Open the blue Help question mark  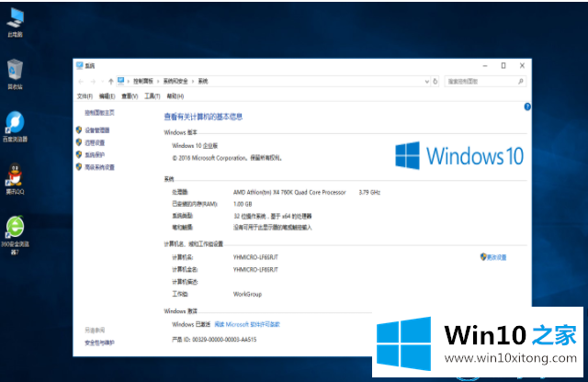[x=527, y=107]
